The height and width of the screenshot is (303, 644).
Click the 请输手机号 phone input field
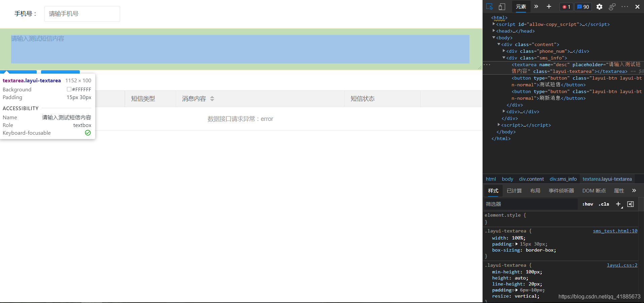(82, 14)
